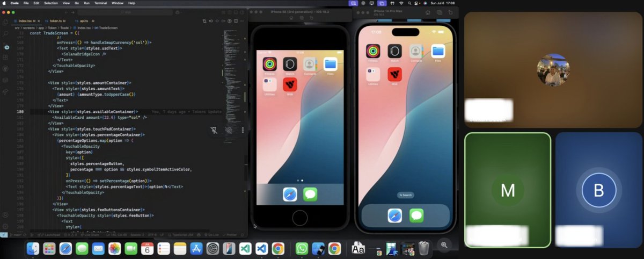Image resolution: width=644 pixels, height=259 pixels.
Task: Split the VS Code editor right
Action: pos(236,21)
